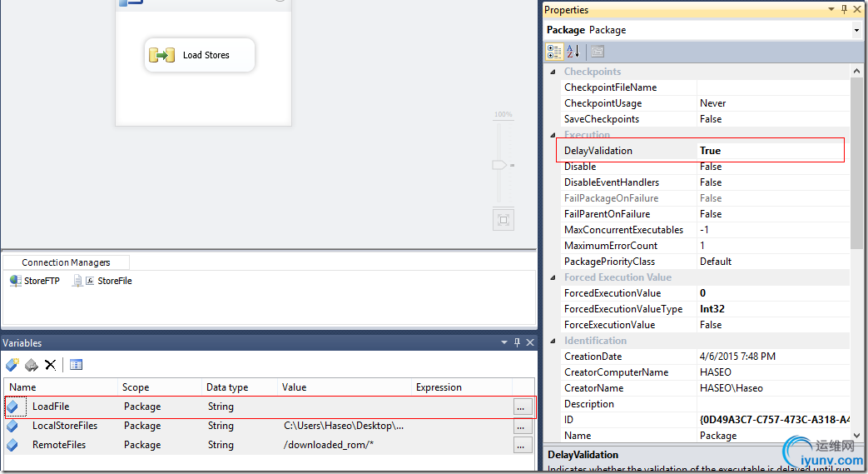The image size is (868, 474).
Task: Click the Expression column header
Action: 462,387
